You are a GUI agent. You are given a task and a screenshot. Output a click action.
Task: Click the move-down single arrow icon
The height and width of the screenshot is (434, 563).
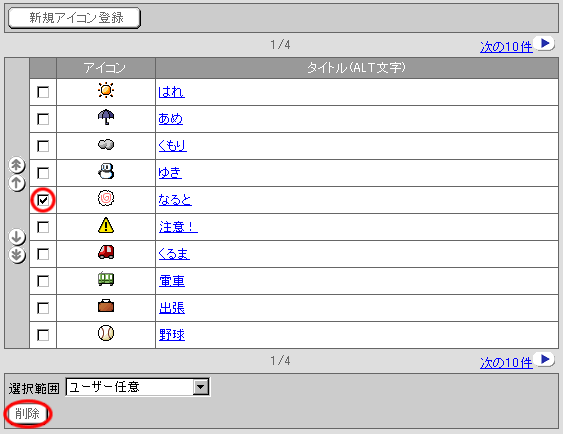pos(17,237)
